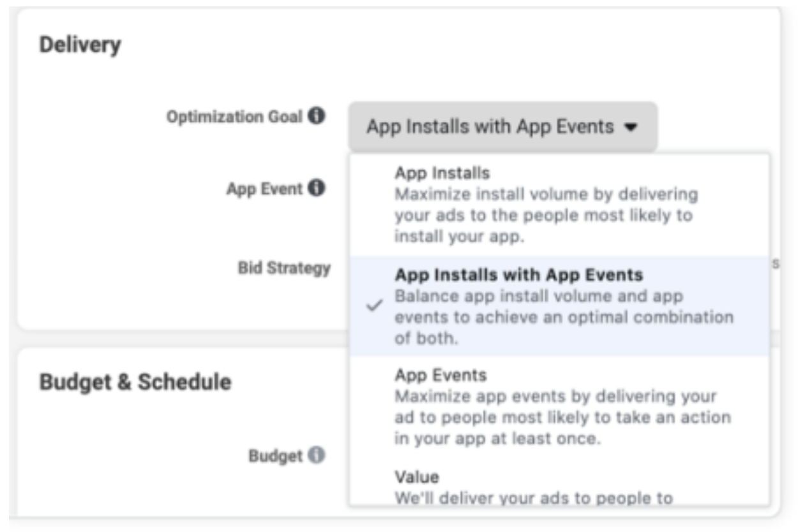The height and width of the screenshot is (532, 798).
Task: Click the dropdown caret arrow next to App Events
Action: point(631,128)
